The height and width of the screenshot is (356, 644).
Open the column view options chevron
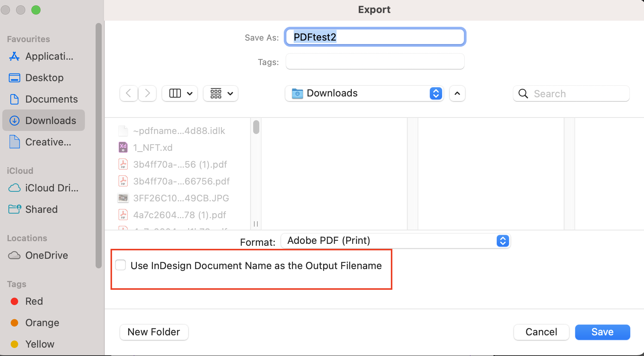tap(190, 93)
